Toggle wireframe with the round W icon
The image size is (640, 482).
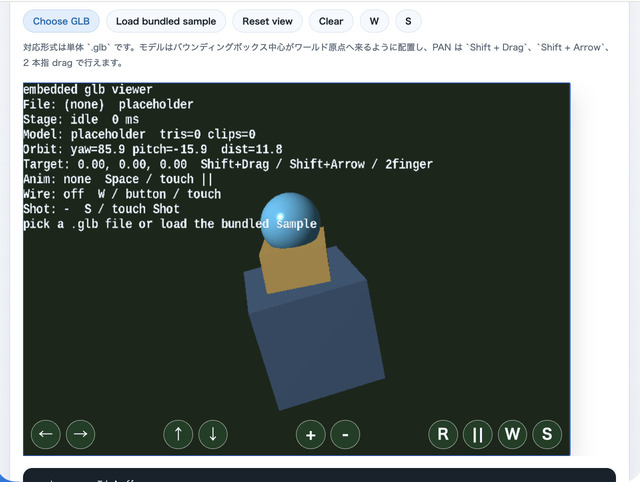(512, 434)
